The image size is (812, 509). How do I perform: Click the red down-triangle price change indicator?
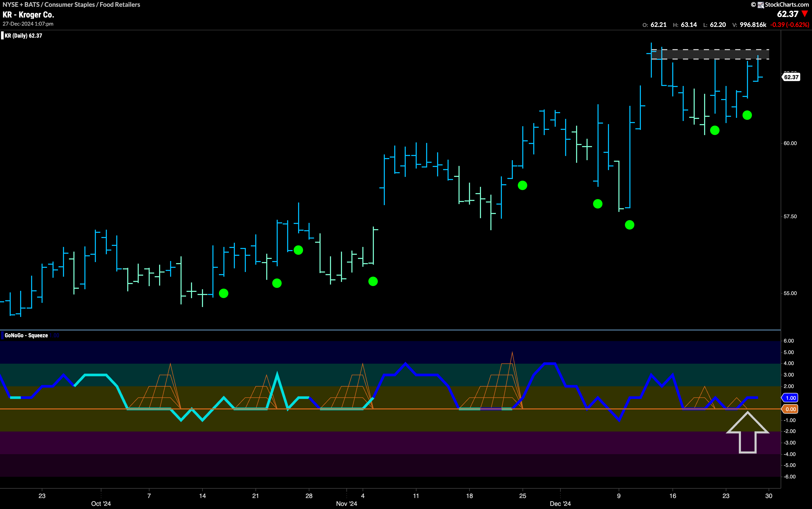click(805, 14)
